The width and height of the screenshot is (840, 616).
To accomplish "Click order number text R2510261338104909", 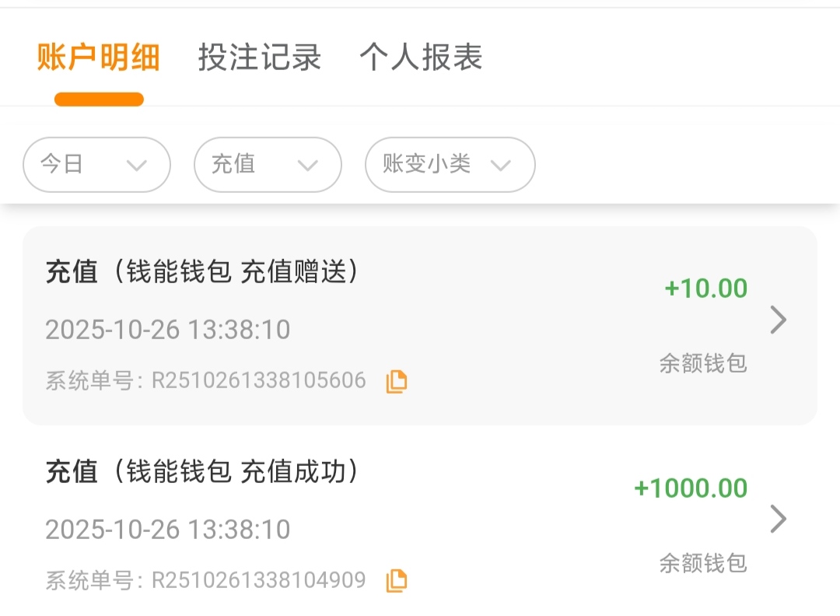I will coord(258,580).
